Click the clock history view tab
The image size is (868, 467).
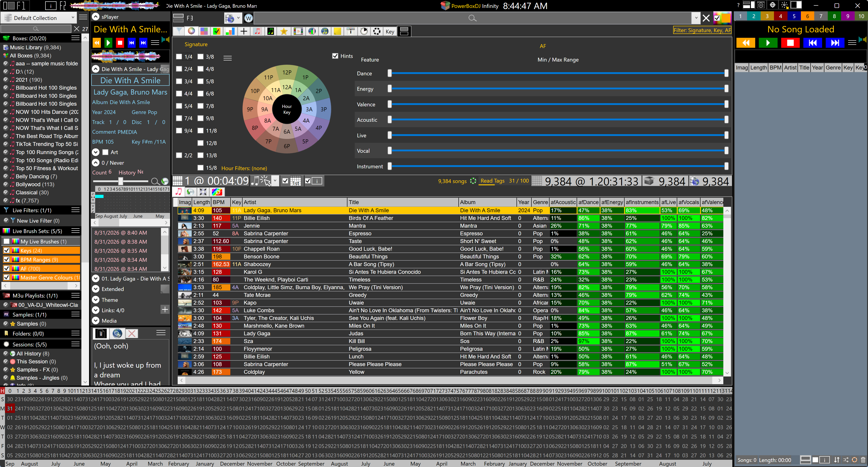click(190, 192)
